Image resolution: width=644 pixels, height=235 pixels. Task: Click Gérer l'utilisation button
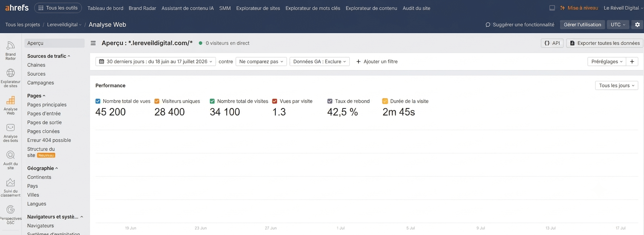[x=582, y=24]
